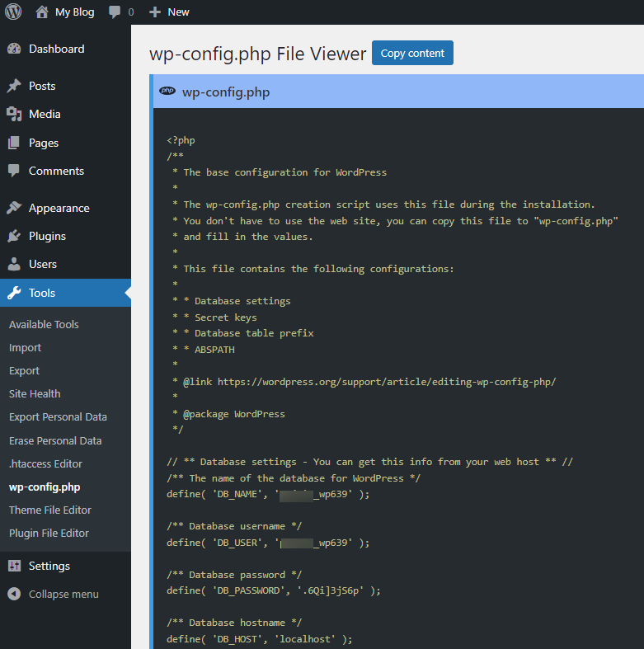Screen dimensions: 644x649
Task: Open the New content menu
Action: coord(178,12)
